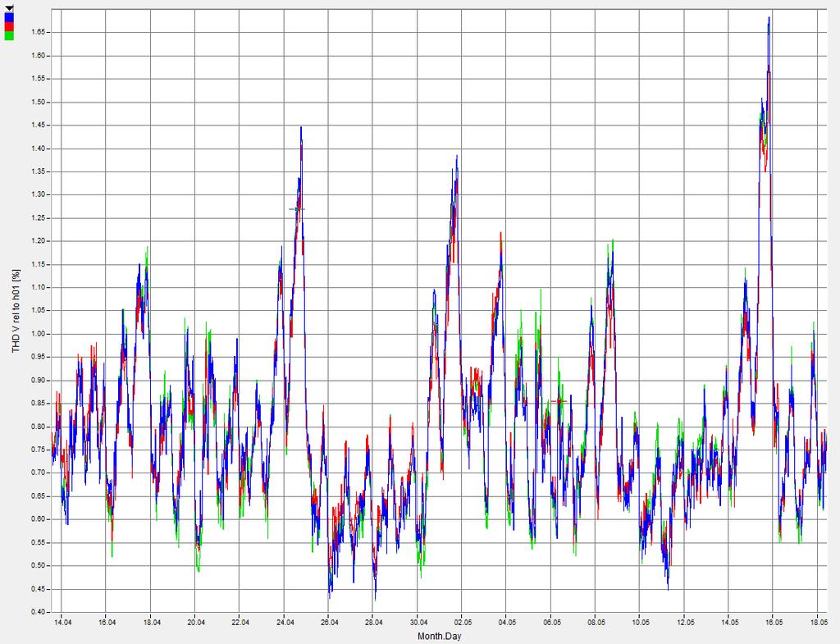This screenshot has height=644, width=840.
Task: Click the '24.04' x-axis date label
Action: point(285,623)
